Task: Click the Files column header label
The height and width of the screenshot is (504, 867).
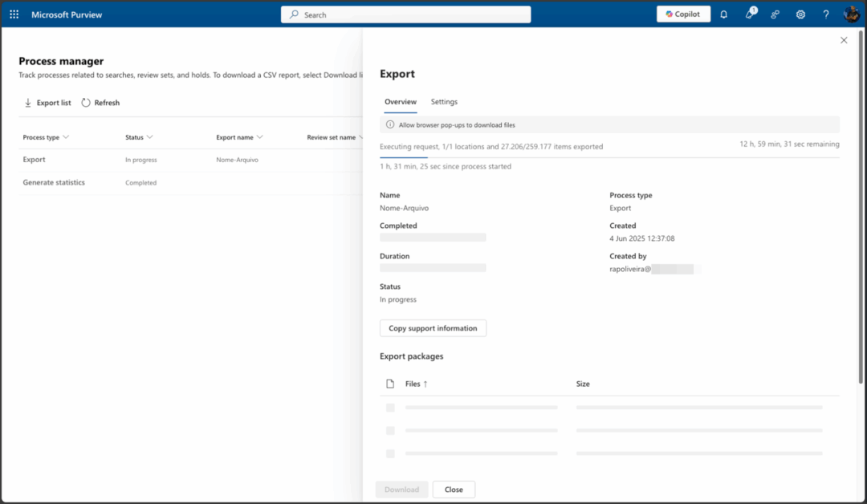Action: [x=413, y=384]
